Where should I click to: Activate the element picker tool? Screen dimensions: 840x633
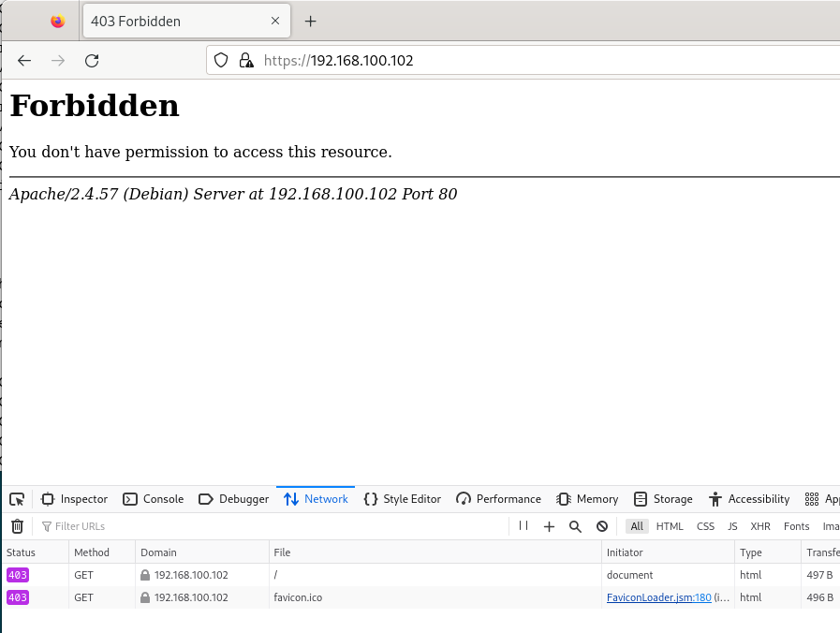[17, 499]
